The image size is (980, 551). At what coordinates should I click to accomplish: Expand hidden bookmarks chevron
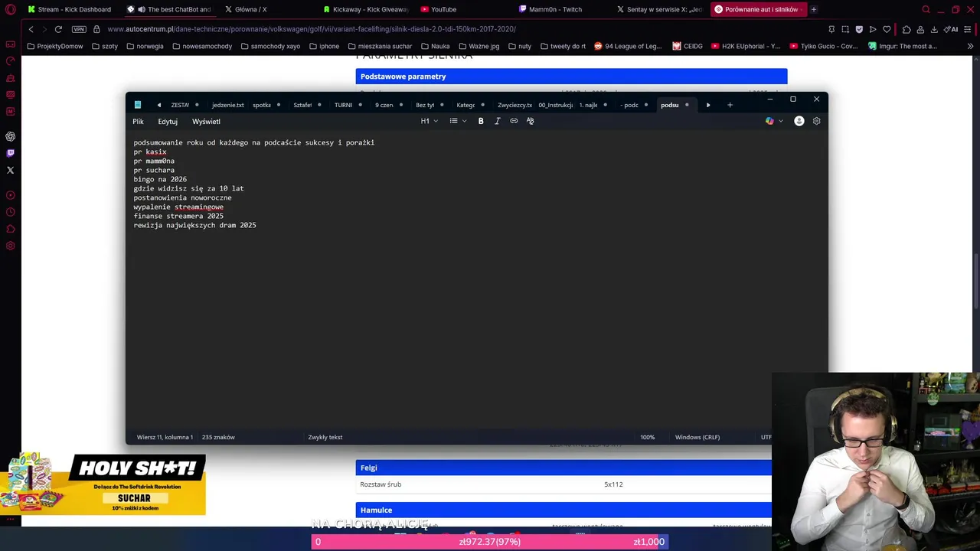click(970, 46)
